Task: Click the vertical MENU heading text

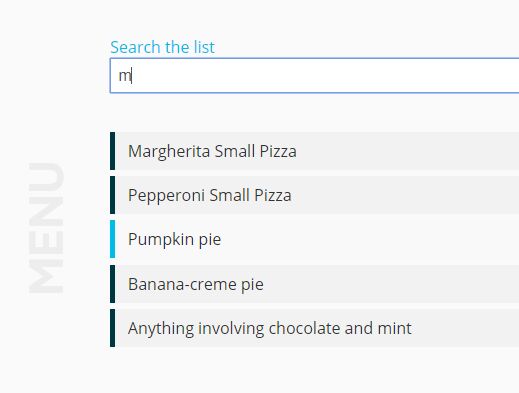Action: tap(46, 228)
